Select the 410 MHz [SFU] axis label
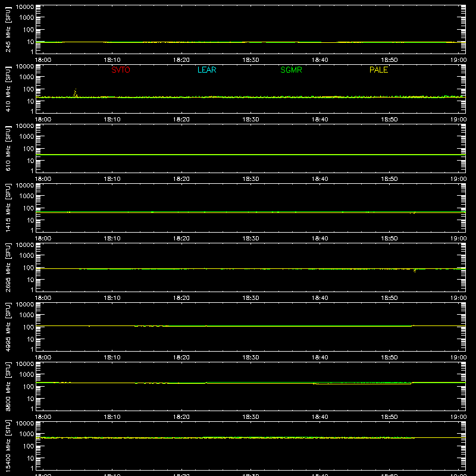Image resolution: width=476 pixels, height=476 pixels. coord(8,89)
